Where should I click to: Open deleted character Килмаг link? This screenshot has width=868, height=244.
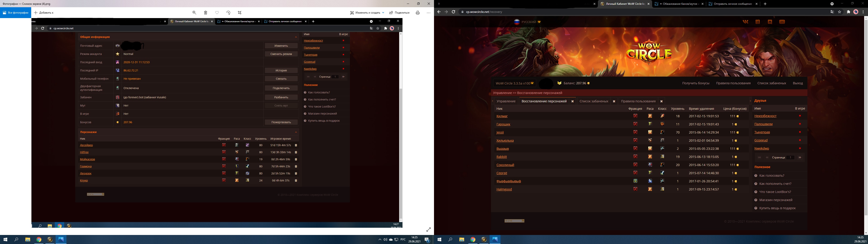(x=502, y=116)
